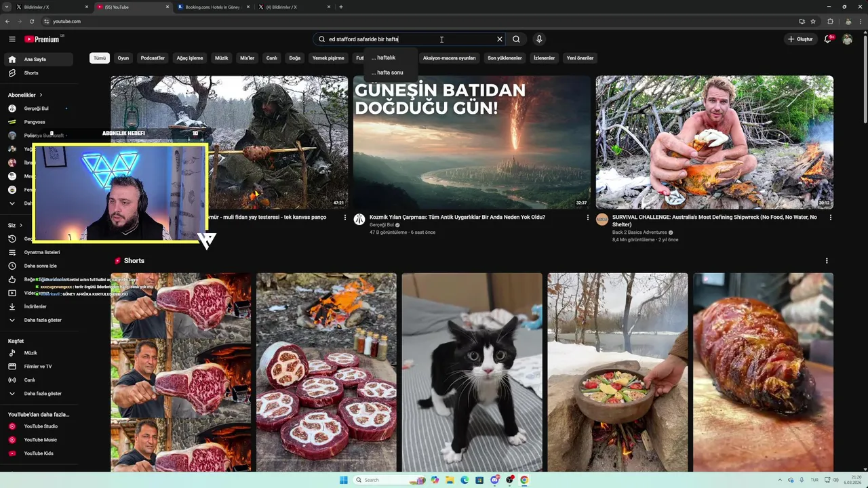Viewport: 868px width, 488px height.
Task: Open the snowy clay pot cooking Short
Action: pos(618,372)
